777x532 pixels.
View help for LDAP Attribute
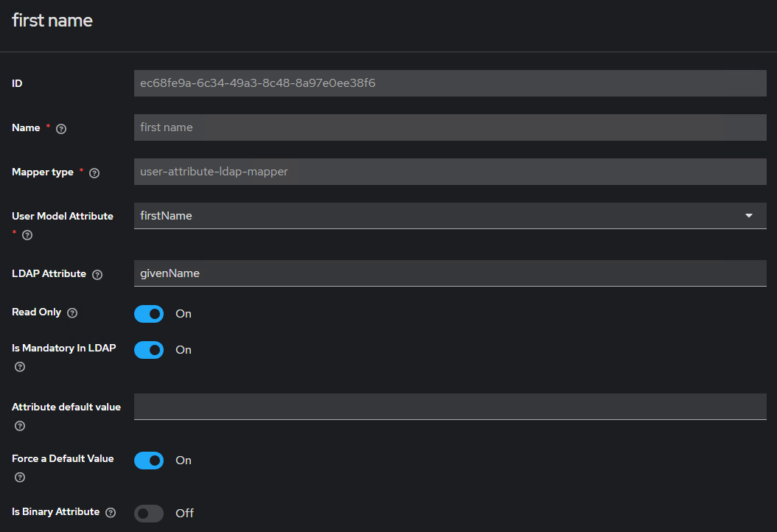pos(97,274)
